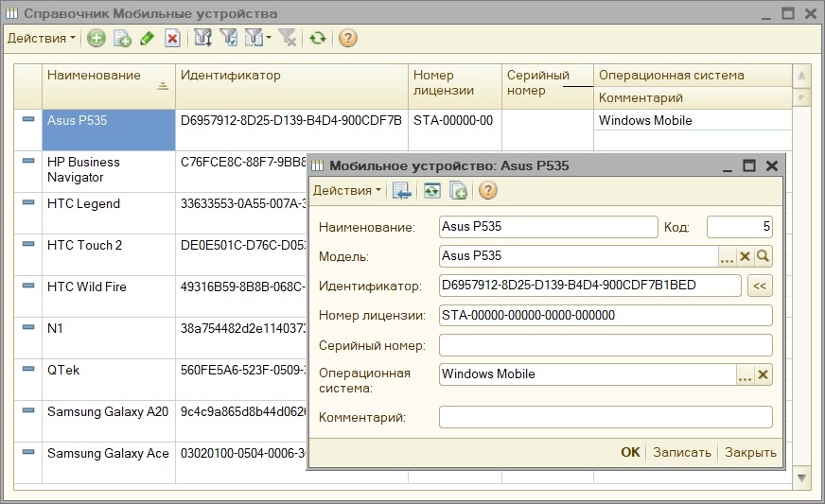This screenshot has height=504, width=825.
Task: Open the filter history dropdown icon
Action: click(257, 38)
